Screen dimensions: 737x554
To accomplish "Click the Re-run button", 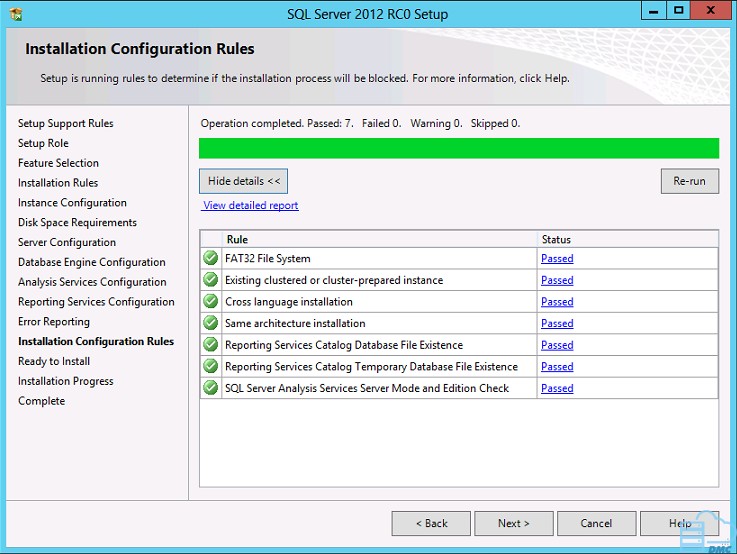I will point(690,181).
